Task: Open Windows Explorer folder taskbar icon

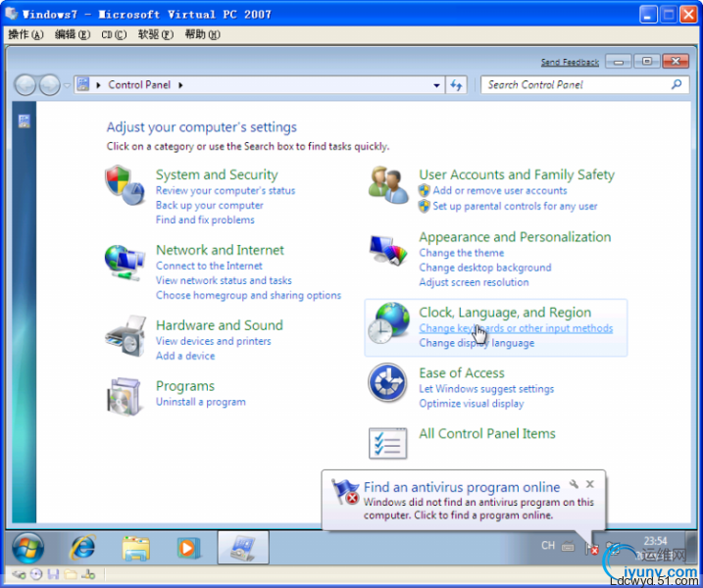Action: (x=136, y=548)
